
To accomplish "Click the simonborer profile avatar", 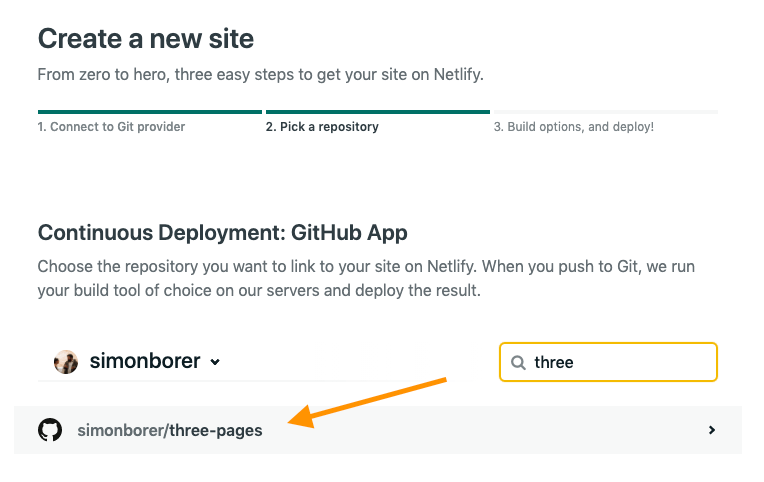I will [66, 362].
